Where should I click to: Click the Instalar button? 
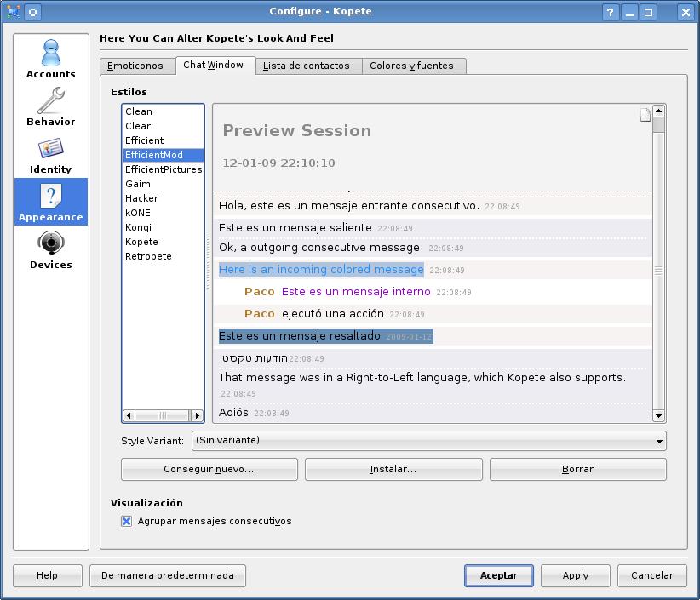click(x=393, y=469)
